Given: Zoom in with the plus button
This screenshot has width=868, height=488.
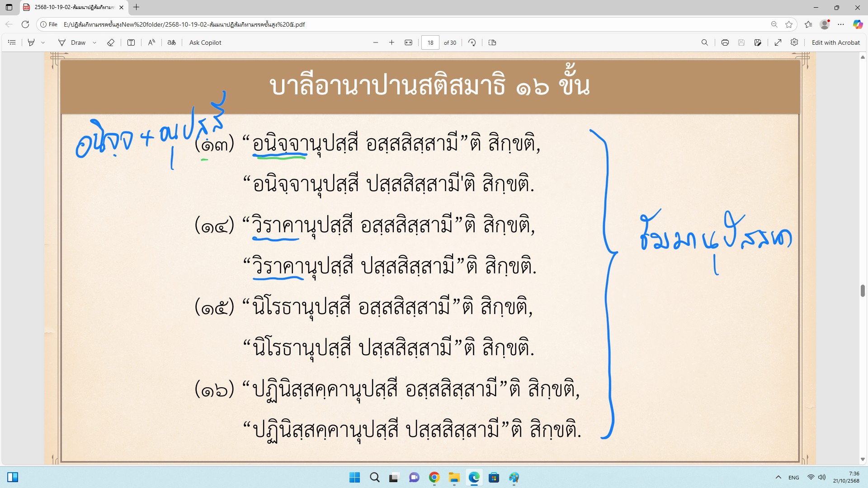Looking at the screenshot, I should (392, 42).
